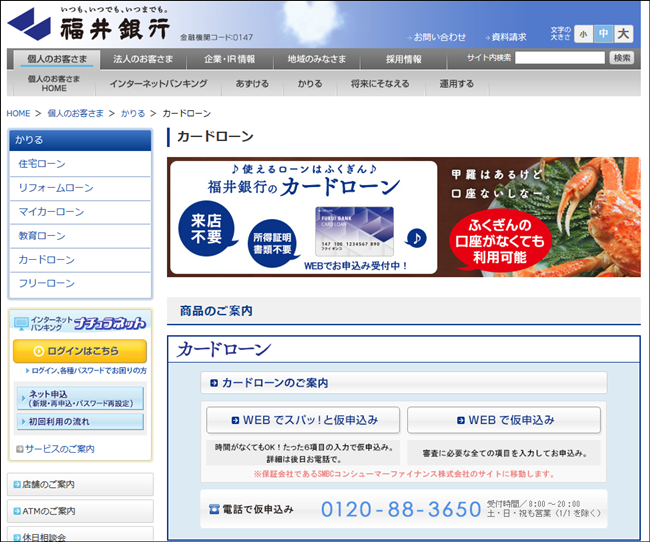Click the card loan crab banner
The image size is (650, 542).
pyautogui.click(x=404, y=217)
